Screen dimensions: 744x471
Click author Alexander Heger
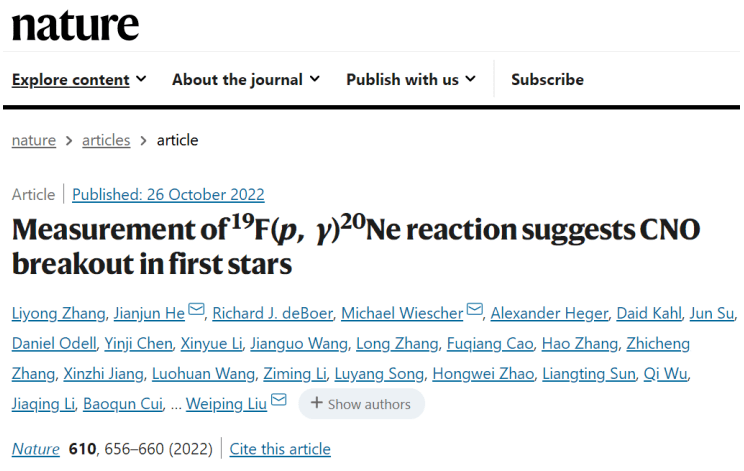[x=551, y=314]
